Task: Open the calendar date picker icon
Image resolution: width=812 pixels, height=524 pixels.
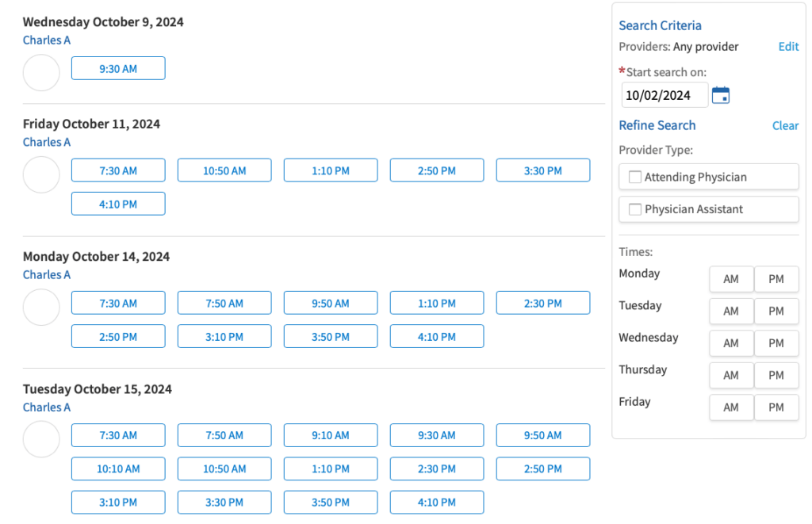Action: click(720, 95)
